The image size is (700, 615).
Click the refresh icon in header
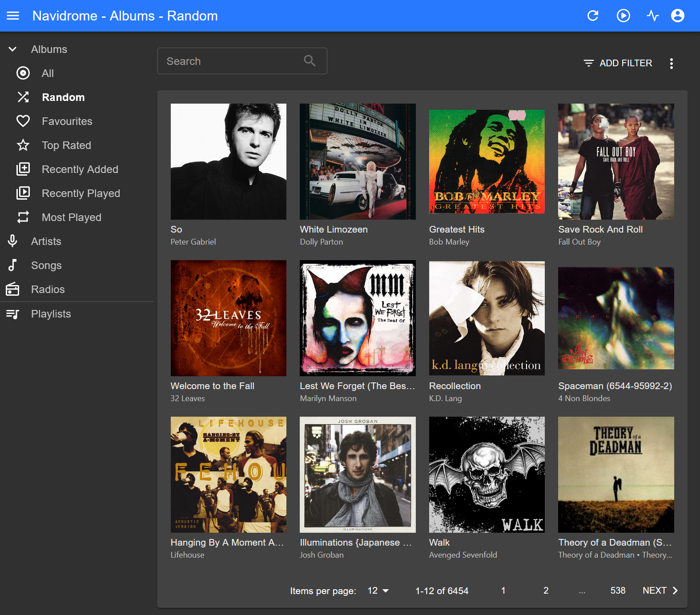pyautogui.click(x=593, y=16)
